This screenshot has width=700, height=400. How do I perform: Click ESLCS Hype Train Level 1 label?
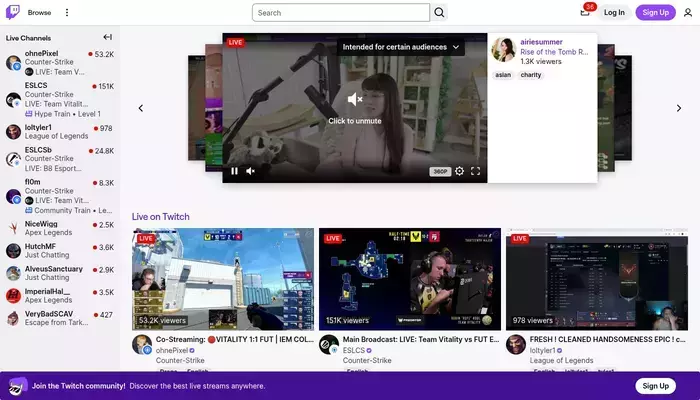63,114
